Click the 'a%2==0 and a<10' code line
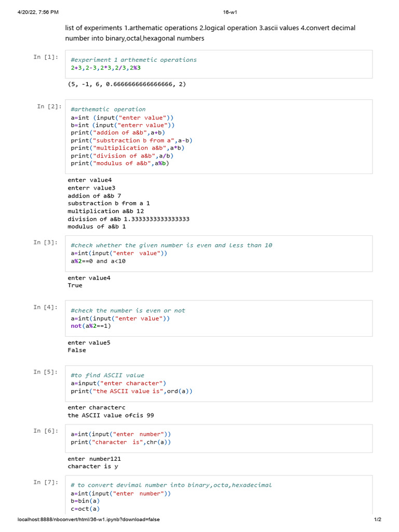Screen dimensions: 399x532 coord(98,261)
